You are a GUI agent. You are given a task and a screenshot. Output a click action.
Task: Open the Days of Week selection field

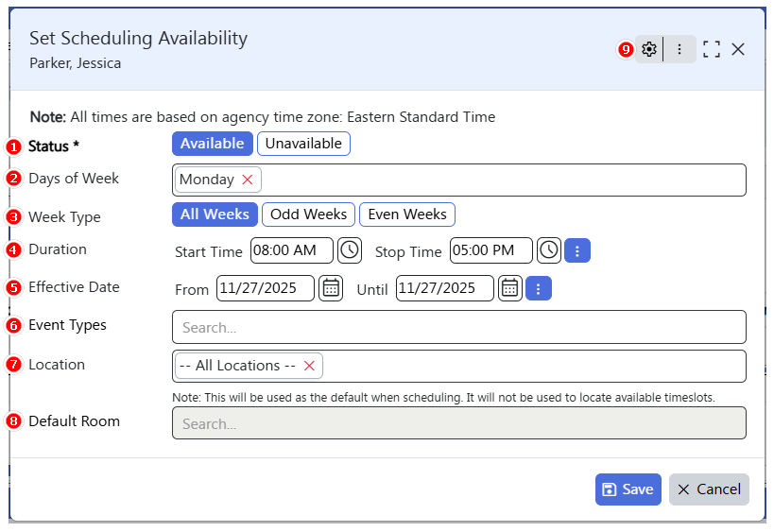(459, 180)
